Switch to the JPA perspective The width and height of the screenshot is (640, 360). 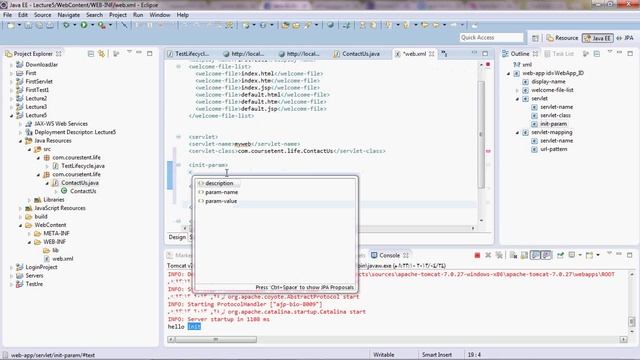pyautogui.click(x=625, y=38)
